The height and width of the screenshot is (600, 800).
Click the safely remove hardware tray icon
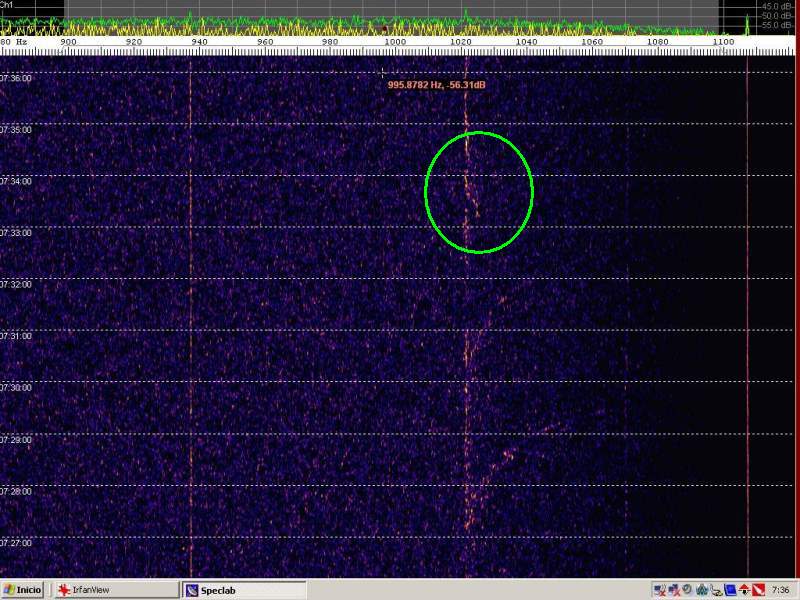(716, 590)
